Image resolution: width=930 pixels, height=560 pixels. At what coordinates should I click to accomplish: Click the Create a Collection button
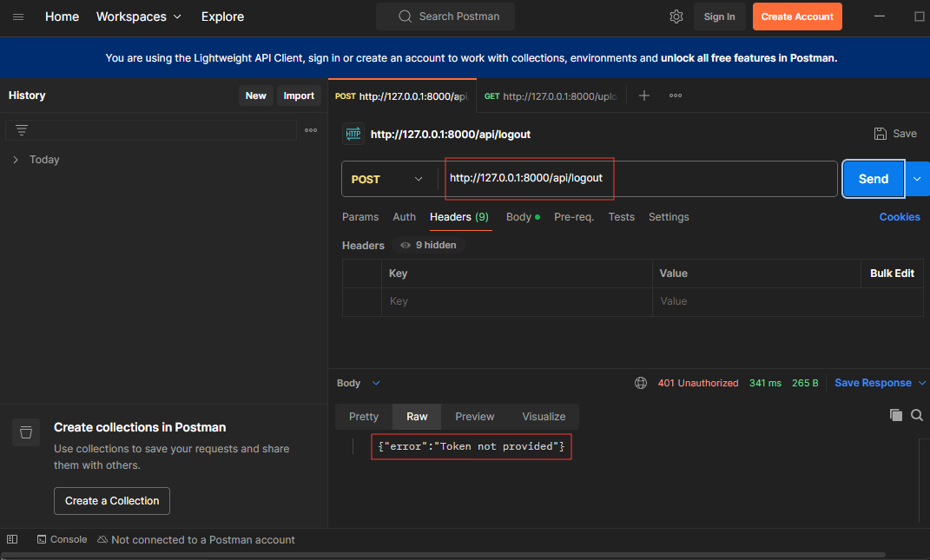coord(112,501)
